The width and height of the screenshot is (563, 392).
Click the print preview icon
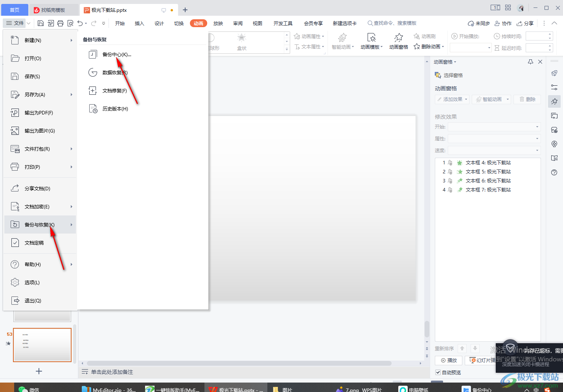(x=70, y=23)
